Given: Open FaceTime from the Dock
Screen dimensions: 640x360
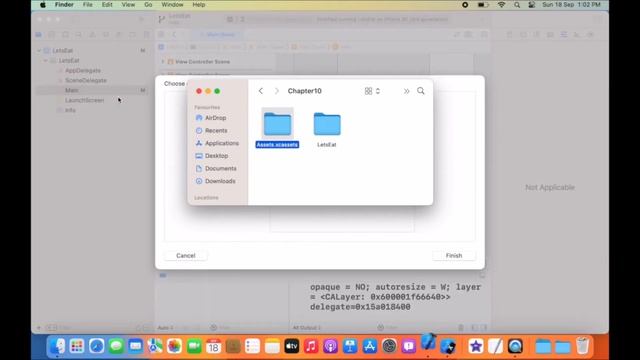Looking at the screenshot, I should pos(194,347).
